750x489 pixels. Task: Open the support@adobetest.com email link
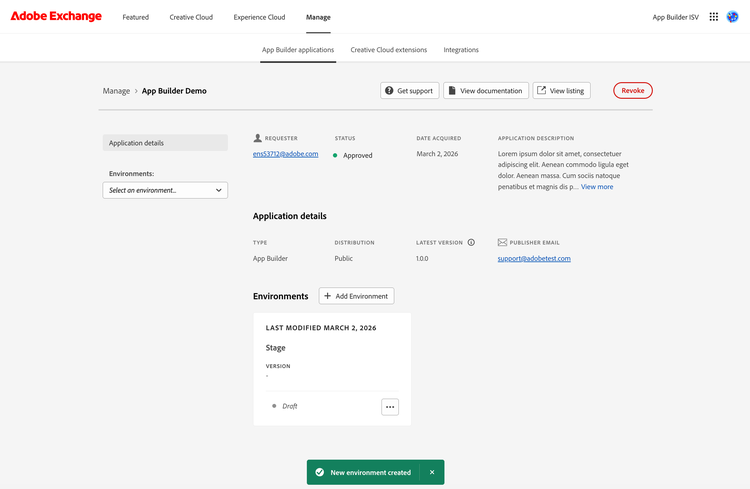[x=534, y=258]
